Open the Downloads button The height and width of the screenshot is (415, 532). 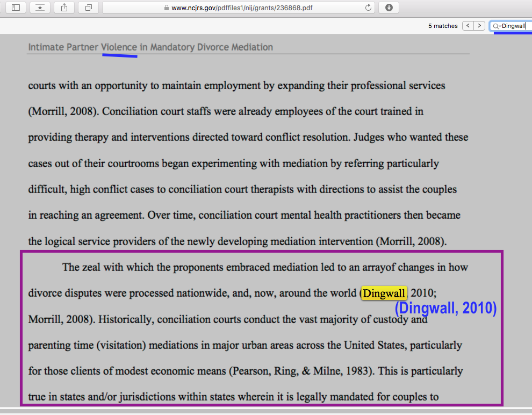pyautogui.click(x=389, y=8)
